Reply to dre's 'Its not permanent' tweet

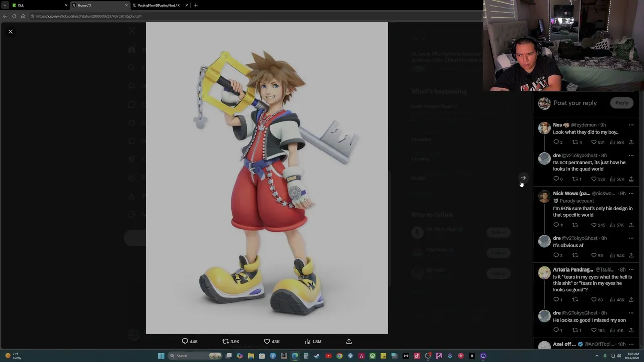558,179
